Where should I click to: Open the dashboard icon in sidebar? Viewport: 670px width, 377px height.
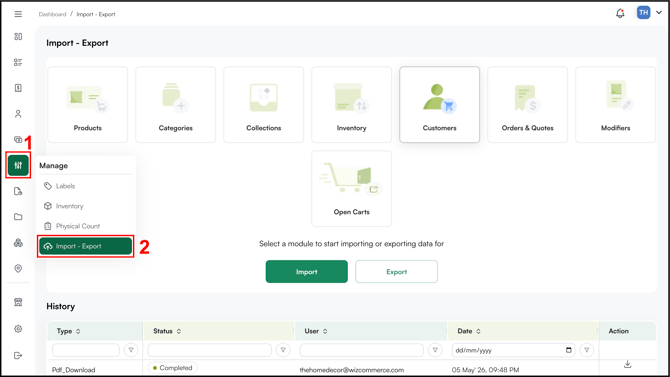pos(18,37)
